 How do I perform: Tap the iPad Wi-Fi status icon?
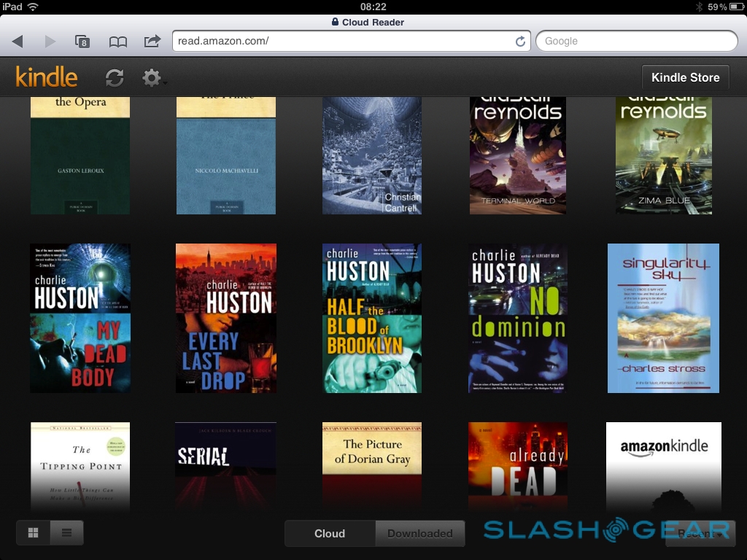point(33,7)
